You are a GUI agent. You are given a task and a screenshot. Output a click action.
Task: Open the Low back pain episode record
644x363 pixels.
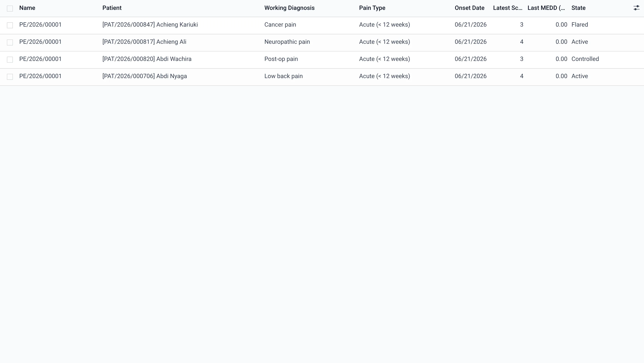coord(284,76)
